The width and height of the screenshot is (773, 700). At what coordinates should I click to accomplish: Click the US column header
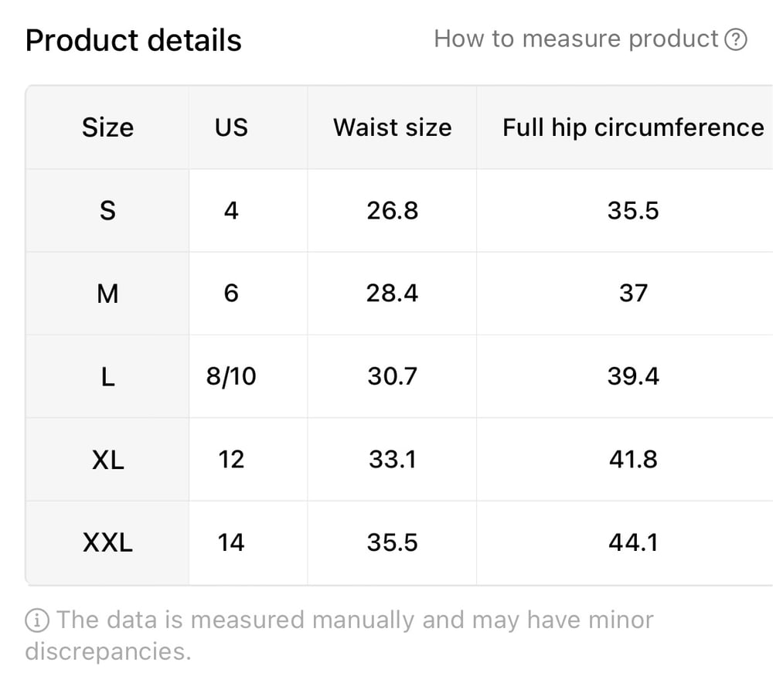(231, 127)
